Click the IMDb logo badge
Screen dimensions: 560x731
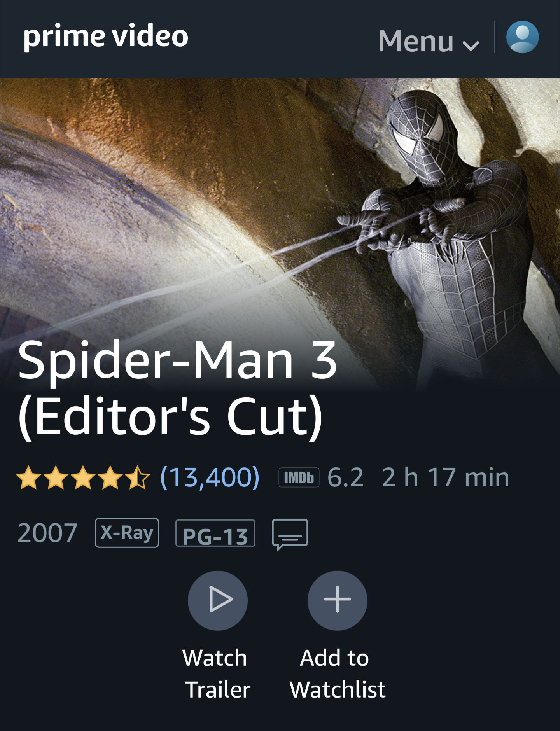[299, 477]
